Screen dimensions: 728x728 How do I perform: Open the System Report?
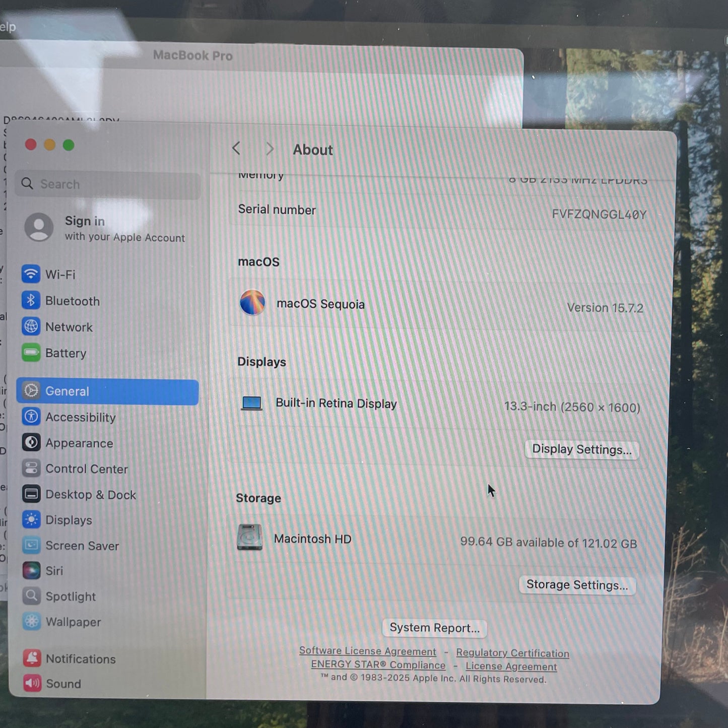coord(434,628)
